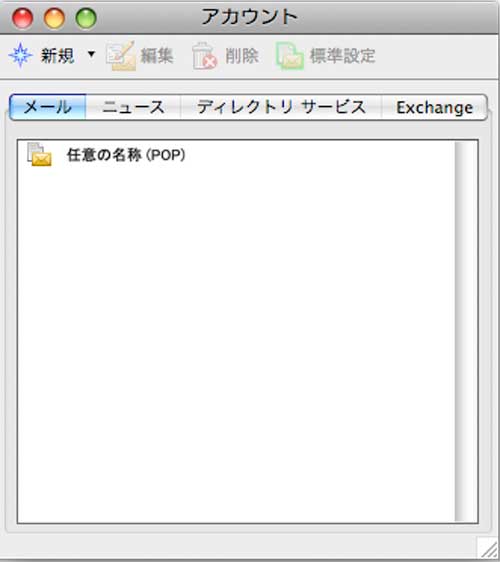The width and height of the screenshot is (500, 562).
Task: Click the green 標準設定 envelope icon
Action: 290,56
